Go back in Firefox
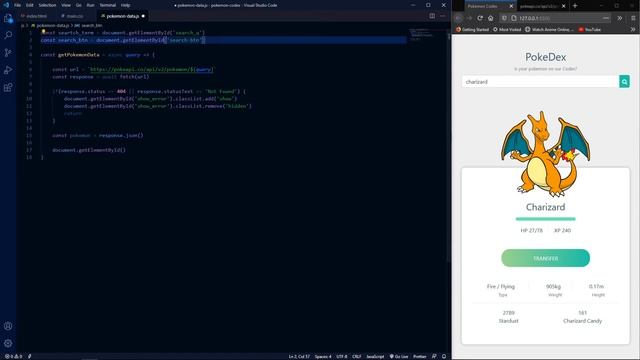 click(x=458, y=18)
